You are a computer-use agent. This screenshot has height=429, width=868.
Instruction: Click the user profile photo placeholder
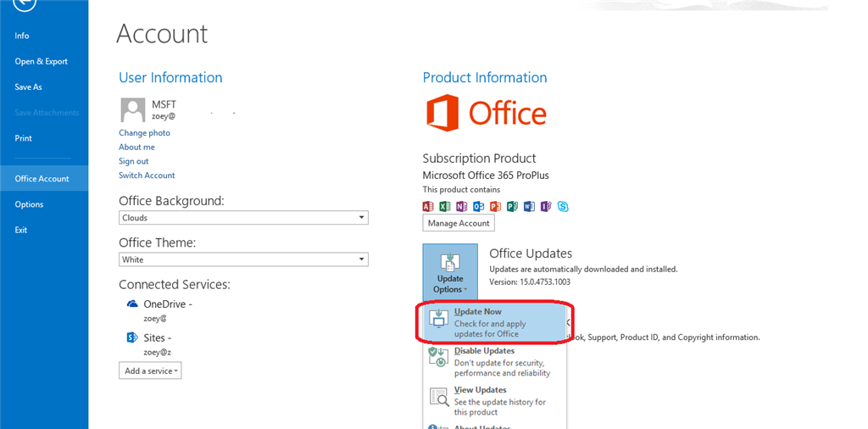tap(133, 110)
